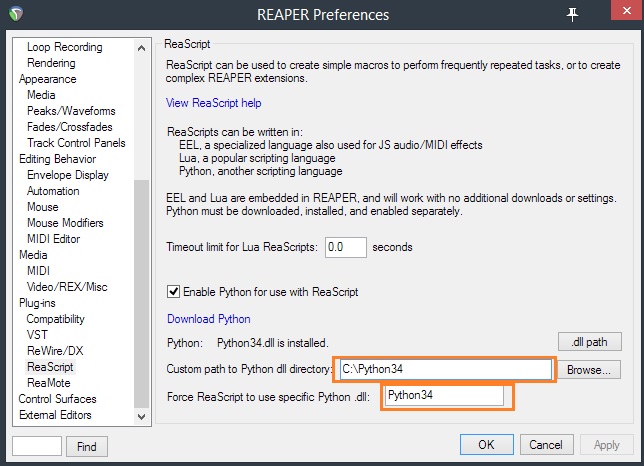Open Mouse preferences page
Screen dimensions: 644x466
coord(43,207)
